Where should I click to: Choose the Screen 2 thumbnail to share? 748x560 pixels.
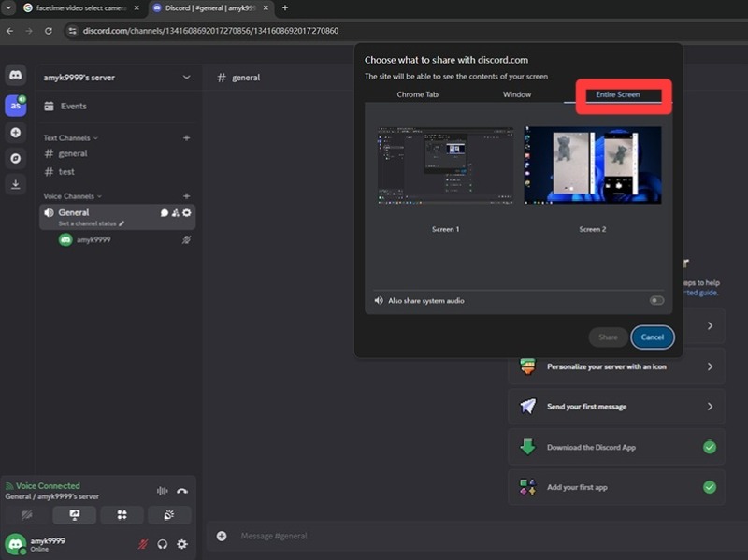point(593,165)
